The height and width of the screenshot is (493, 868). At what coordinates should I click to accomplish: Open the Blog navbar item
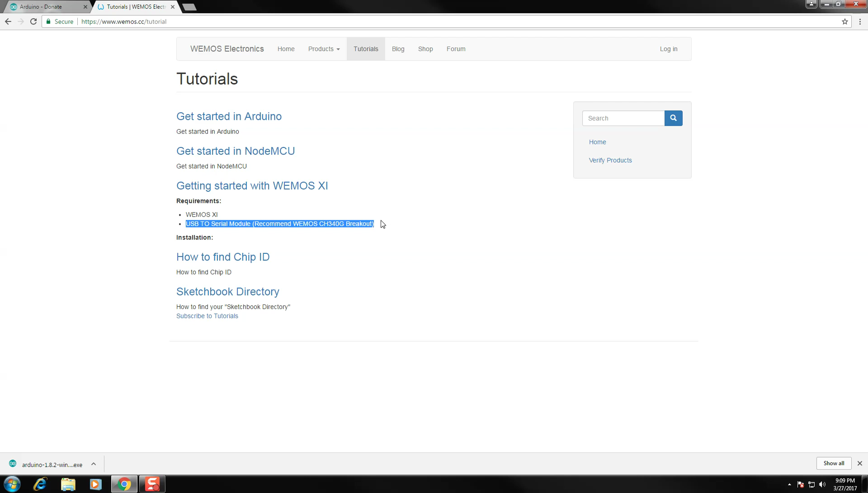[x=398, y=49]
